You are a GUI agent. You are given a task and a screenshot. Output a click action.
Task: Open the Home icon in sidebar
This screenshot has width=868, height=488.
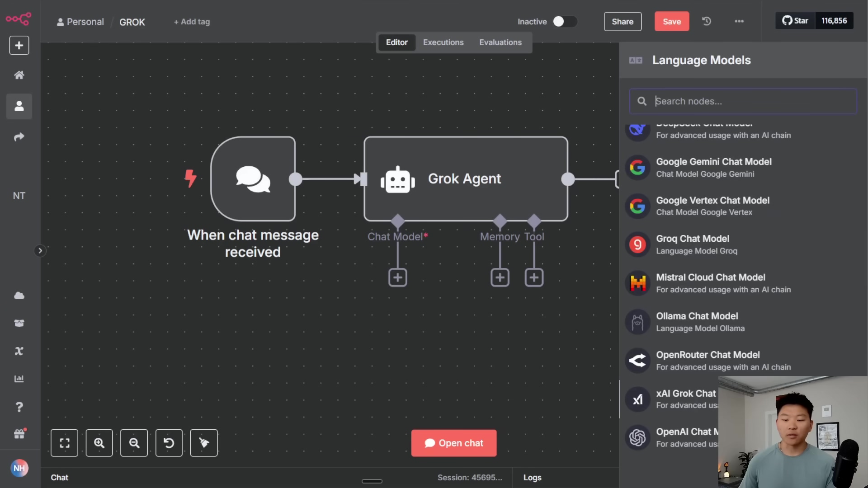click(x=19, y=75)
